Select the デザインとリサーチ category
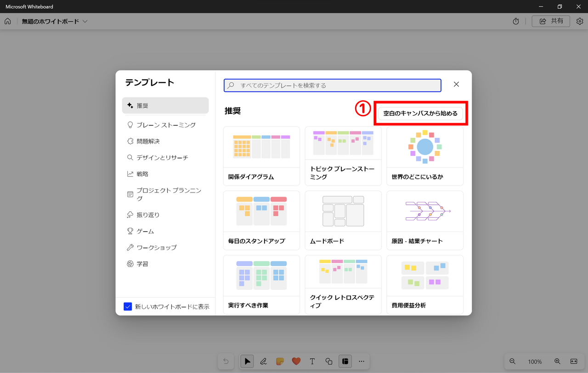Image resolution: width=588 pixels, height=373 pixels. (165, 158)
